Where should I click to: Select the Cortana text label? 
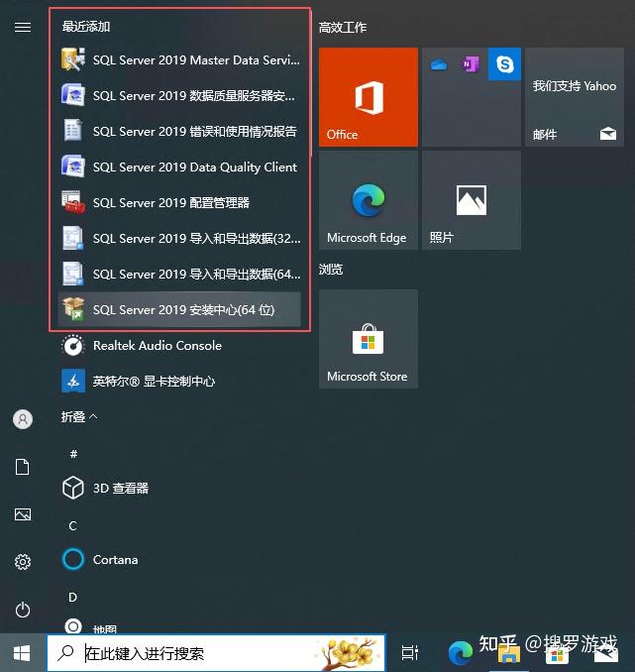115,560
